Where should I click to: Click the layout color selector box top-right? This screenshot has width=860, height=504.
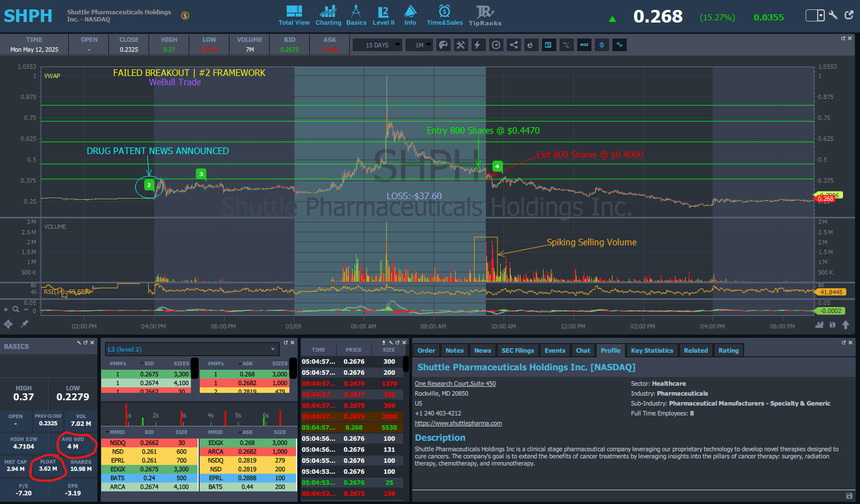coord(815,15)
